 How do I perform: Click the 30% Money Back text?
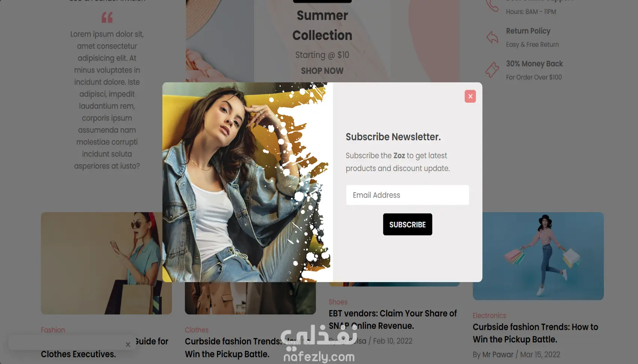click(534, 64)
